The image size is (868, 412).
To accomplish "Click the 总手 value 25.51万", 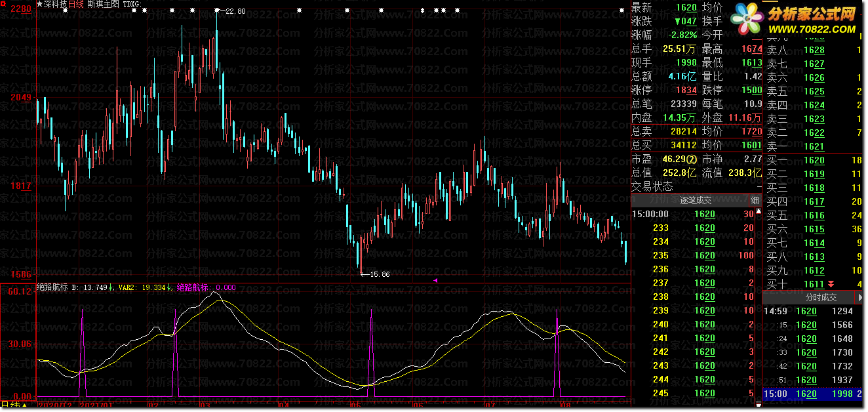I will [x=680, y=49].
